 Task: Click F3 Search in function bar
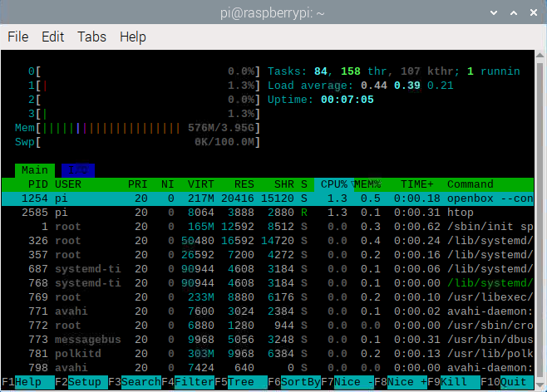[x=135, y=383]
